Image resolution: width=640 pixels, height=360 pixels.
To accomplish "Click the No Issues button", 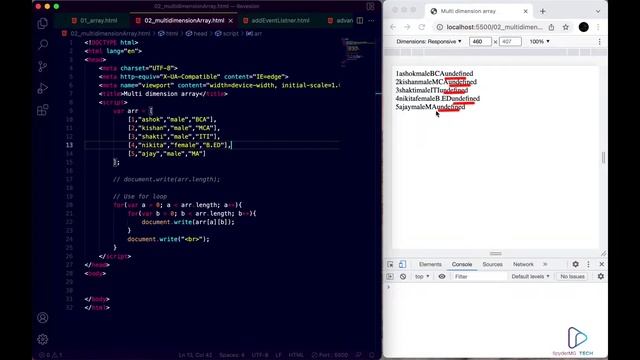I will [x=572, y=276].
